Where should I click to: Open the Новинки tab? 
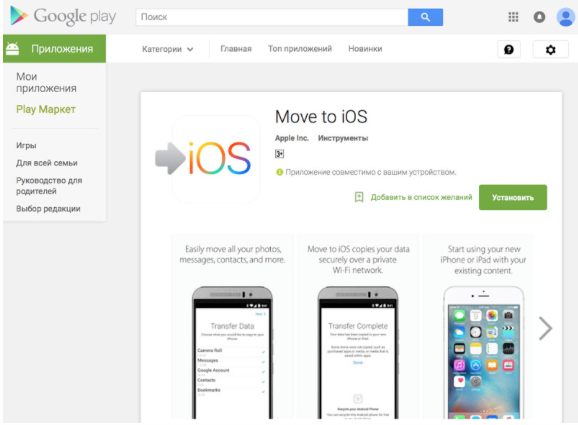pyautogui.click(x=365, y=49)
